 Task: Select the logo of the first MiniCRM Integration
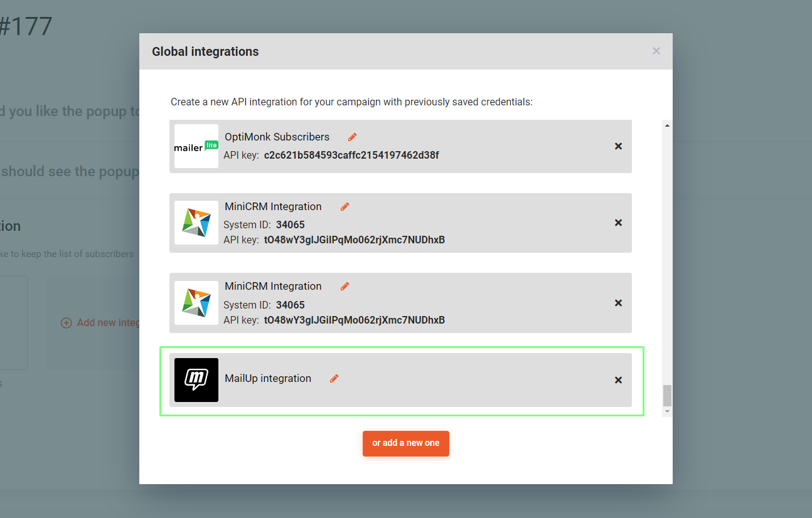[196, 223]
